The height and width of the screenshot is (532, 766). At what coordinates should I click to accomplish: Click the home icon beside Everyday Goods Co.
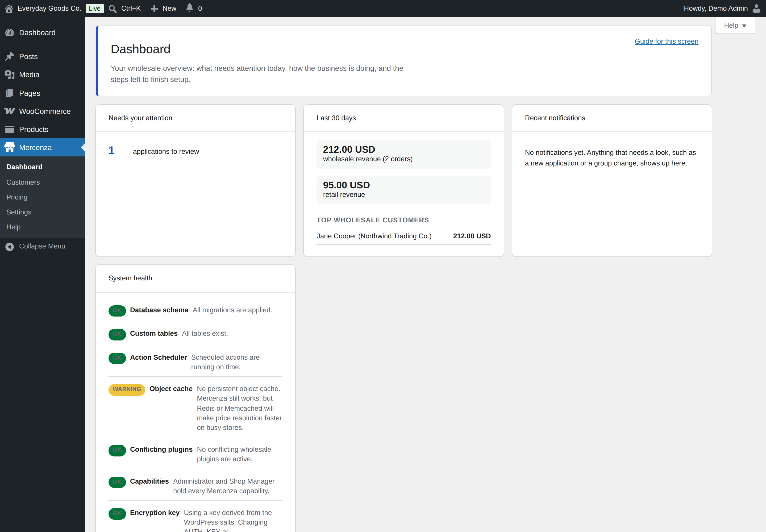(9, 8)
